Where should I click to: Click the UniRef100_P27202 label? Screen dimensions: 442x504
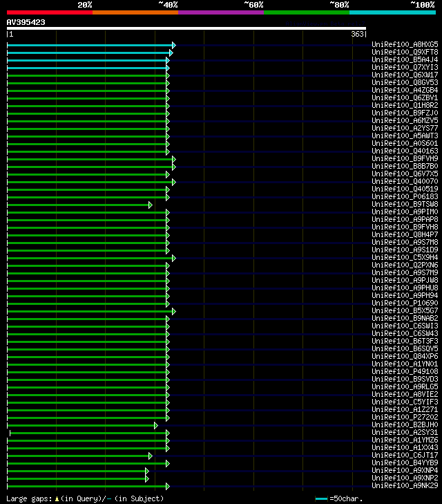[x=405, y=417]
